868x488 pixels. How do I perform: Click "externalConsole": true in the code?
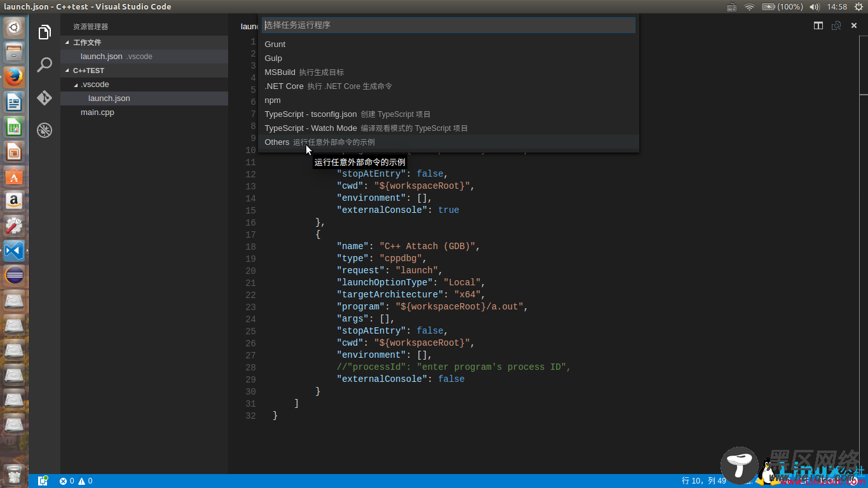pyautogui.click(x=398, y=210)
